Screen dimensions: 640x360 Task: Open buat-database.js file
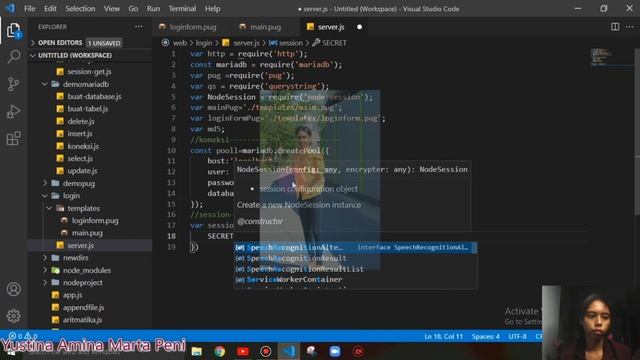click(x=94, y=97)
